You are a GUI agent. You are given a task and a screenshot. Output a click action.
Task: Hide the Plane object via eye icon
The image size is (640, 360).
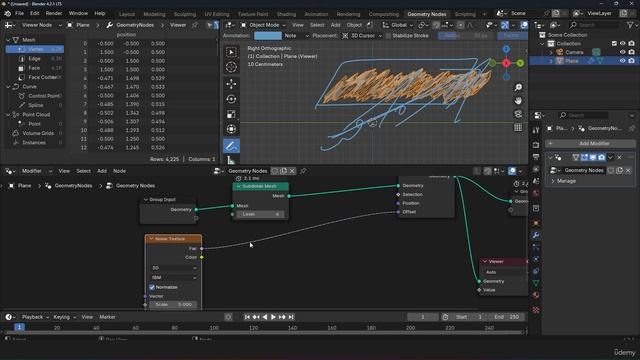click(622, 61)
